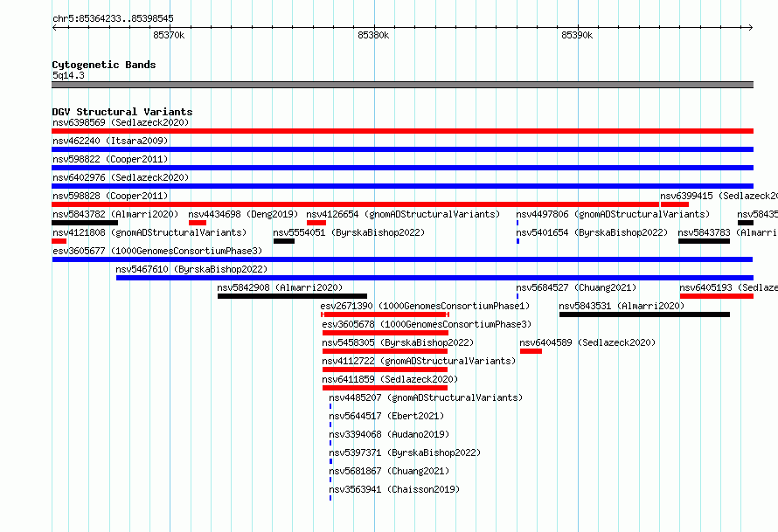Viewport: 778px width, 532px height.
Task: Select the black nsv5554051 bar
Action: [x=284, y=241]
